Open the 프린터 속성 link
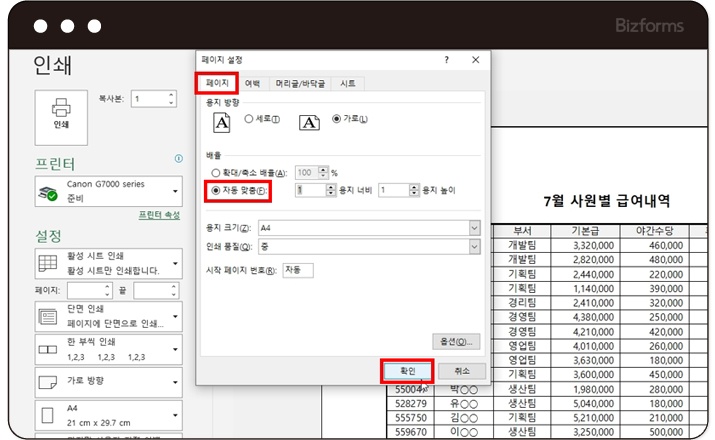Image resolution: width=715 pixels, height=440 pixels. pyautogui.click(x=158, y=215)
